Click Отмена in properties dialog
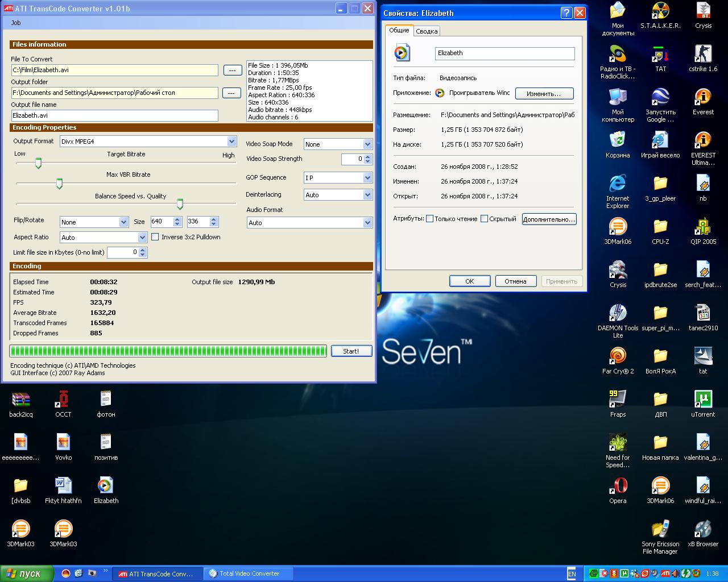 (515, 281)
